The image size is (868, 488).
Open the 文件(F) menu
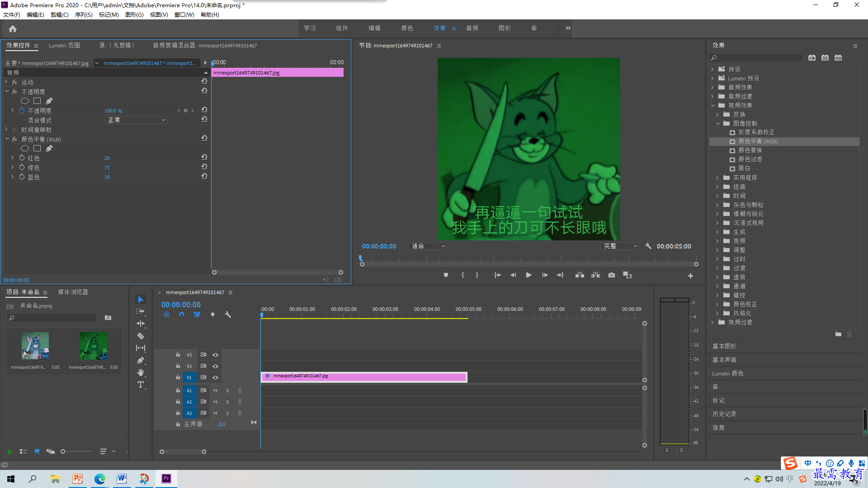11,15
